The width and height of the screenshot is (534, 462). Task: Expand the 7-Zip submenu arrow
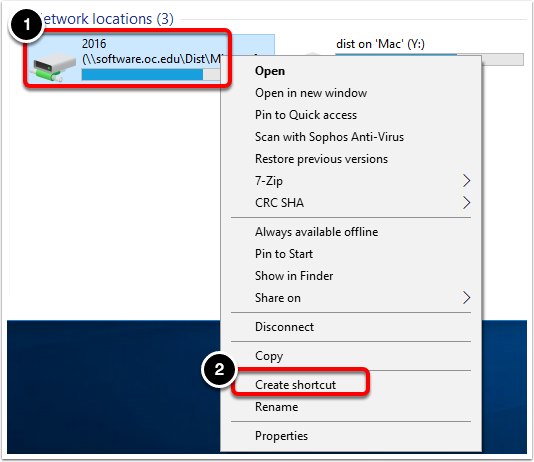(466, 181)
